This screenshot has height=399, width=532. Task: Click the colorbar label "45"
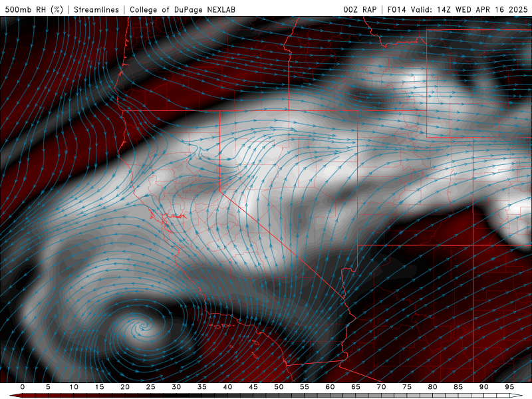coord(253,387)
